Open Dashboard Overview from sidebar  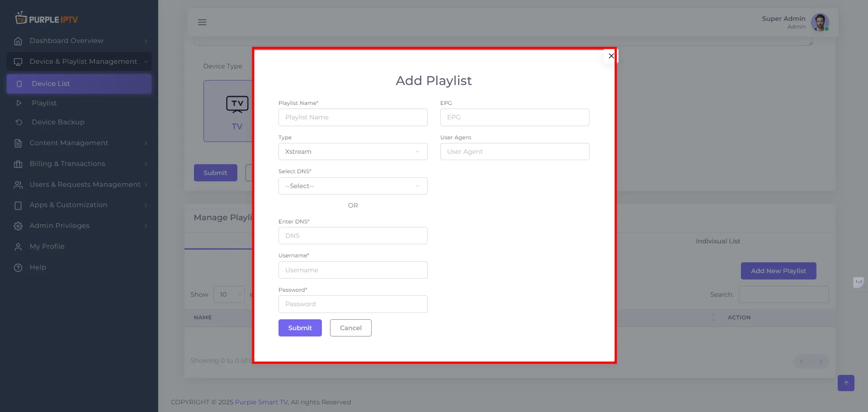[x=79, y=41]
